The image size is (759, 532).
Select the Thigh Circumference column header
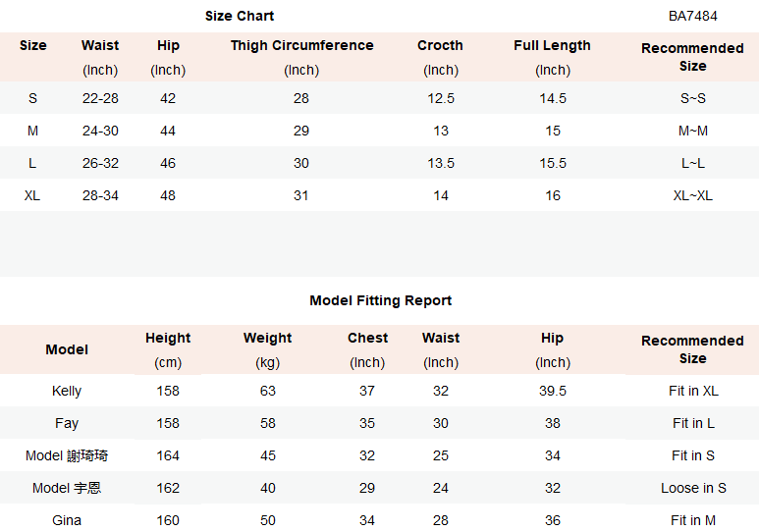pos(301,45)
